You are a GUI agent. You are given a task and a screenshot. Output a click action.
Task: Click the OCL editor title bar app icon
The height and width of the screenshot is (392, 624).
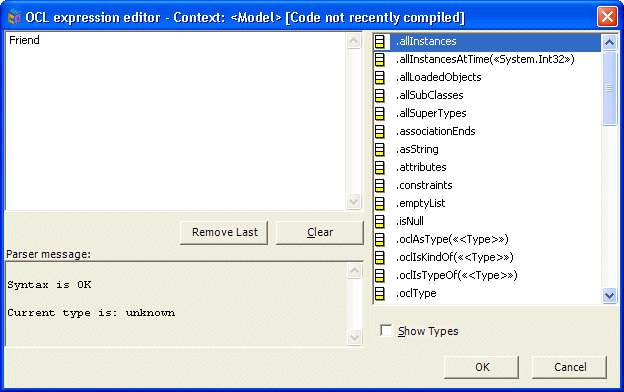14,17
